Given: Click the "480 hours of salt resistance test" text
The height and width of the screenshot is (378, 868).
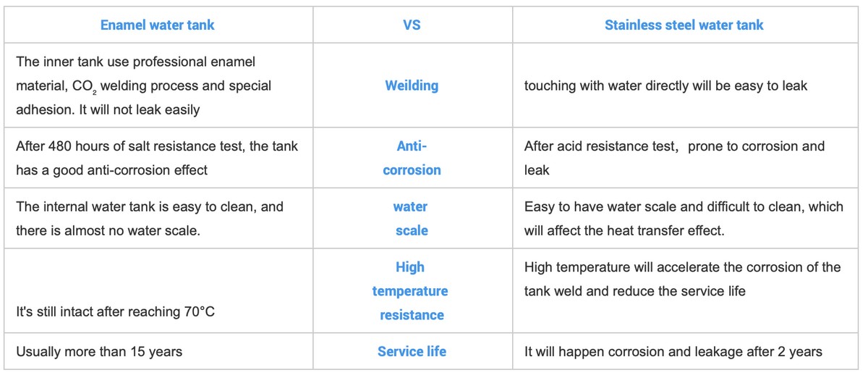Looking at the screenshot, I should click(x=156, y=146).
